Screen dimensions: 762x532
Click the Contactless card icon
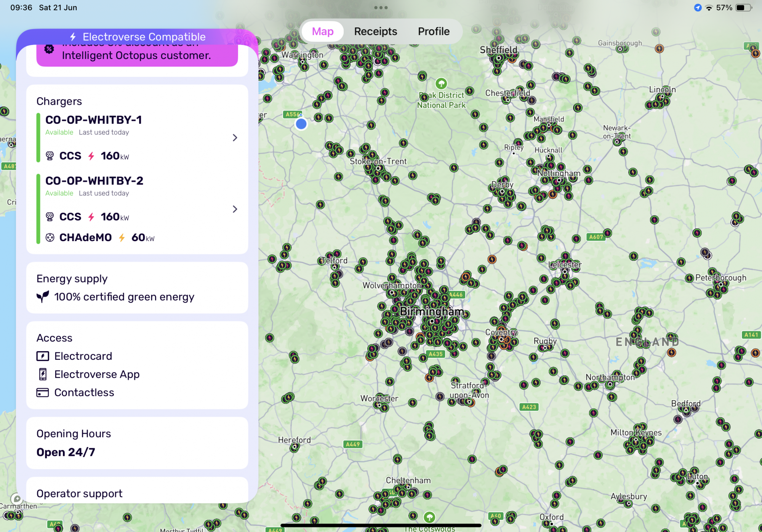(x=43, y=392)
